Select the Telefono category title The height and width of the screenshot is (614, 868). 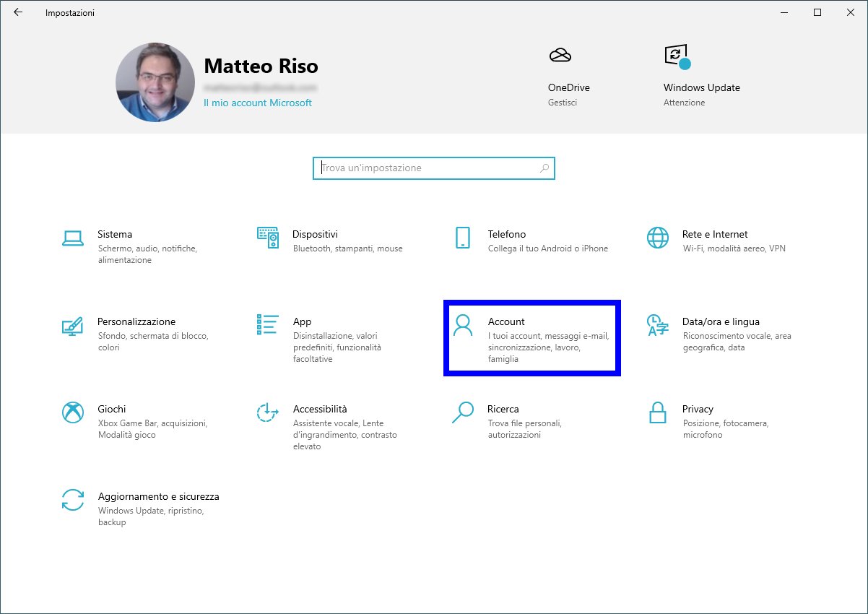point(507,234)
